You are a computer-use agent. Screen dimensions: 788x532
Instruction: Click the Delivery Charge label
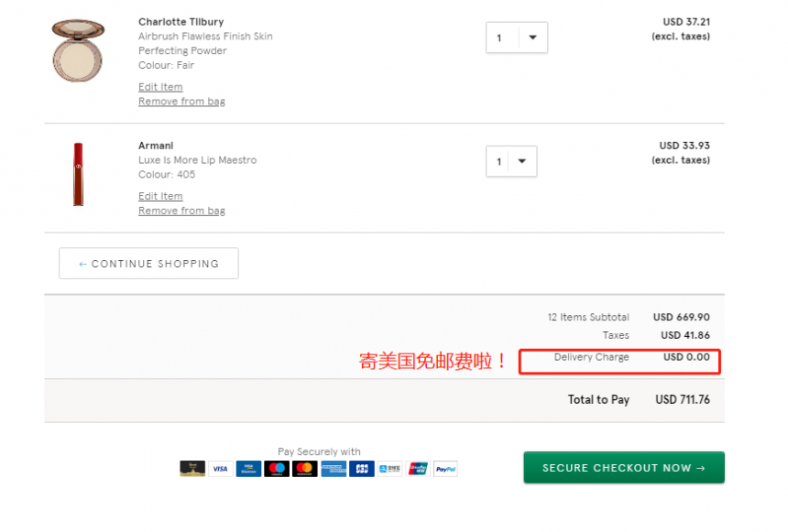point(592,357)
